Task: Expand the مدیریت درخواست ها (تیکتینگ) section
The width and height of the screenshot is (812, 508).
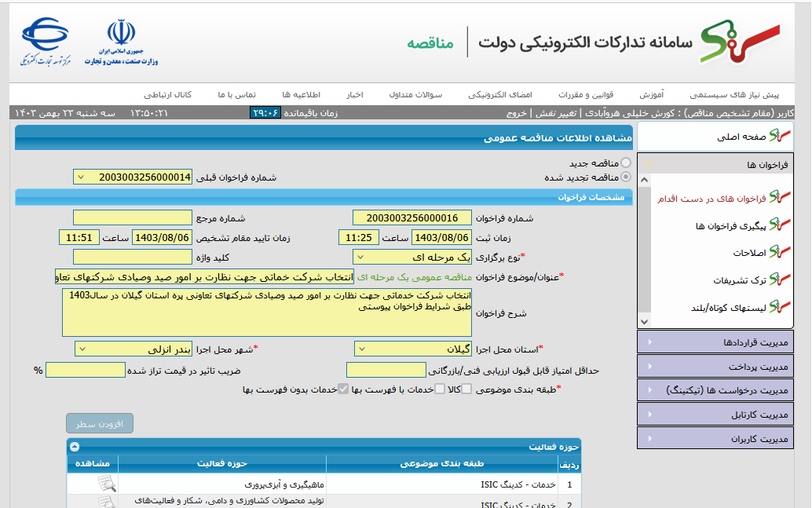Action: 715,390
